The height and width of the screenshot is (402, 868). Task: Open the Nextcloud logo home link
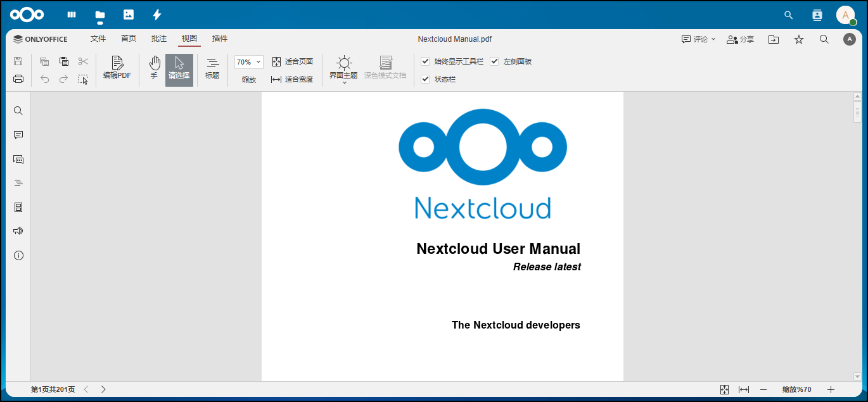pos(27,15)
